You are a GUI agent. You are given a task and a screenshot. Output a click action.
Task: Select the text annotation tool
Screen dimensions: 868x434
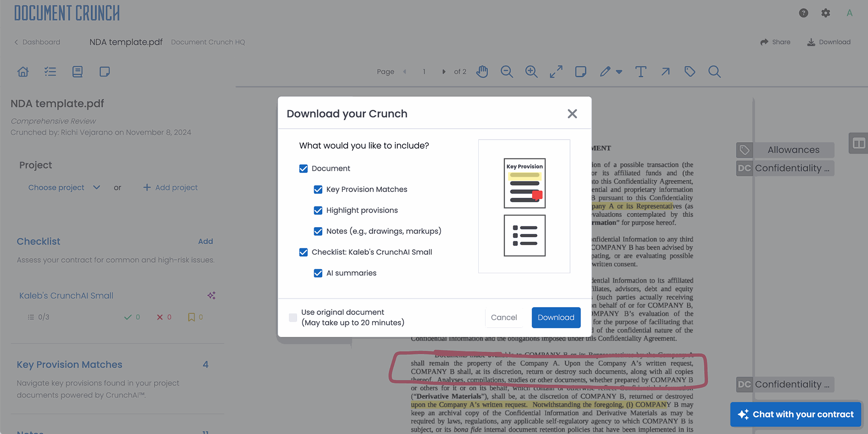tap(641, 71)
